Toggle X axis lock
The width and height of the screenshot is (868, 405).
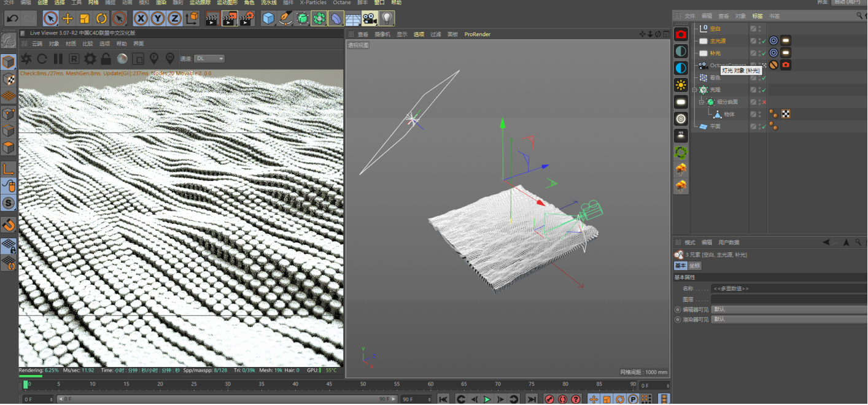(x=141, y=18)
